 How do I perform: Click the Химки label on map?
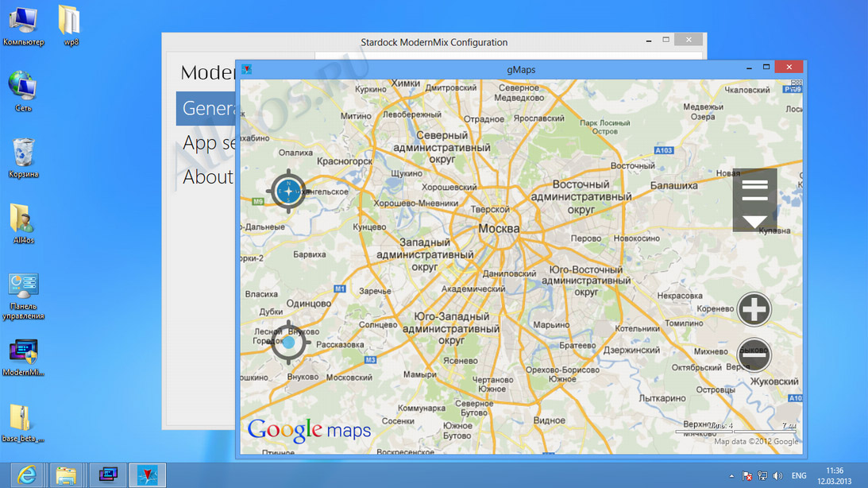pyautogui.click(x=405, y=83)
